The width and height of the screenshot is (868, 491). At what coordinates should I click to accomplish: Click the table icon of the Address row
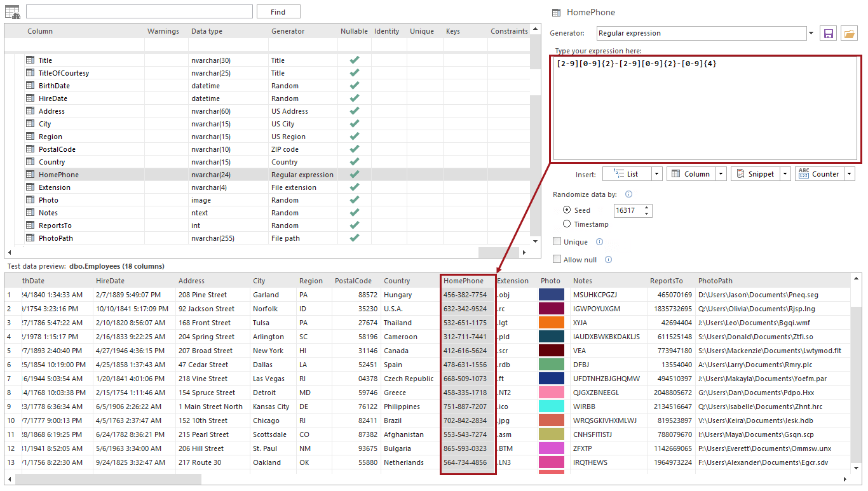[x=30, y=111]
